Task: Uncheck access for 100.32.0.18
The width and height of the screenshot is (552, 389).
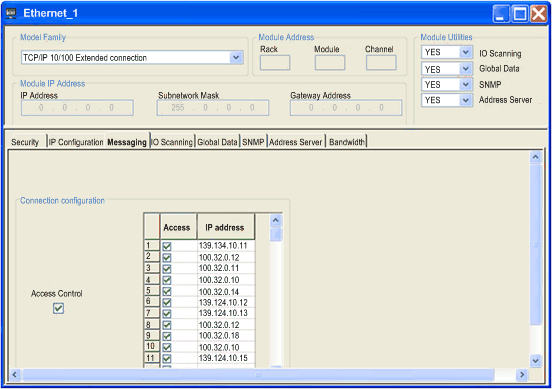Action: (167, 336)
